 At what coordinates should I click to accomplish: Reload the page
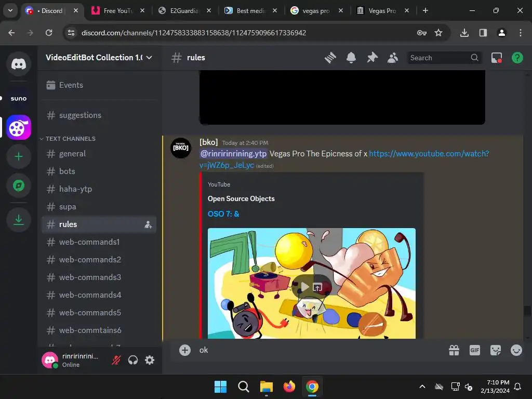click(49, 33)
